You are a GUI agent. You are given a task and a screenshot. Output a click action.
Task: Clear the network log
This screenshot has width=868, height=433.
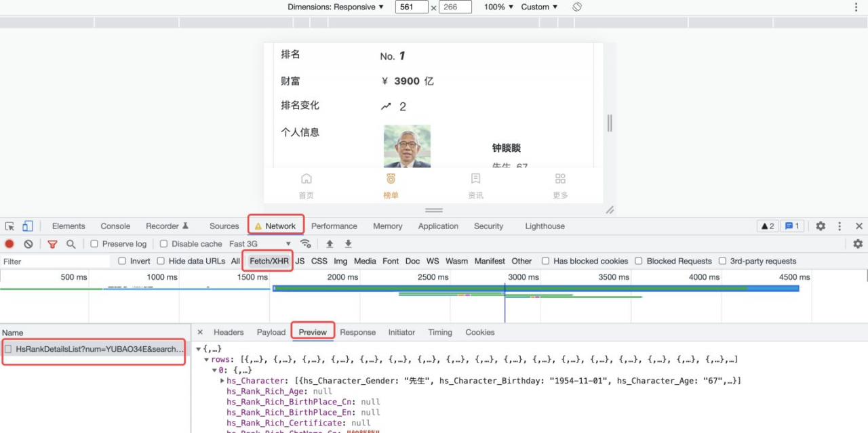point(28,244)
